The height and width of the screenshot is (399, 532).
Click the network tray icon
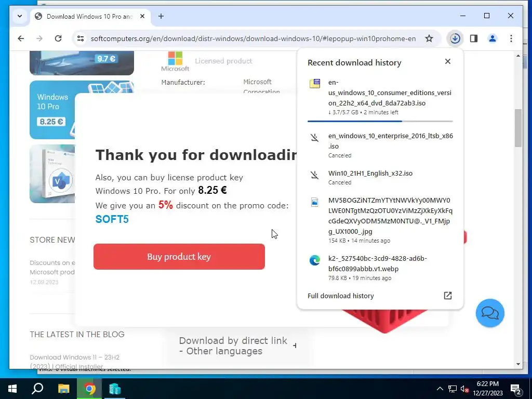coord(453,389)
